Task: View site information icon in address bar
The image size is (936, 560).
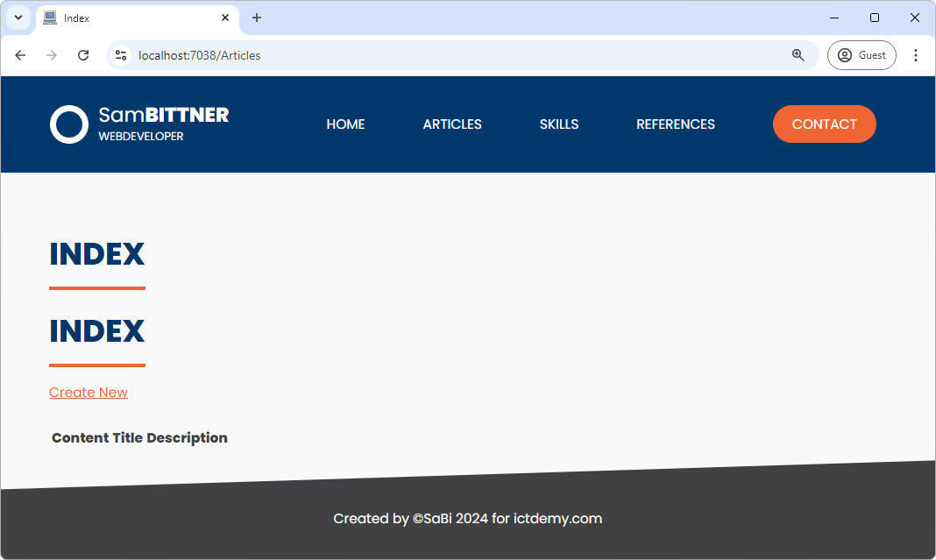Action: [122, 55]
